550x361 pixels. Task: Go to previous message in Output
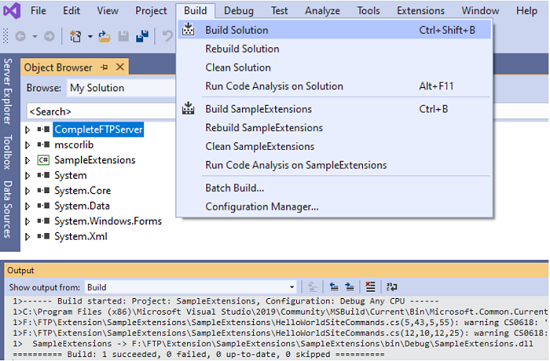(334, 287)
